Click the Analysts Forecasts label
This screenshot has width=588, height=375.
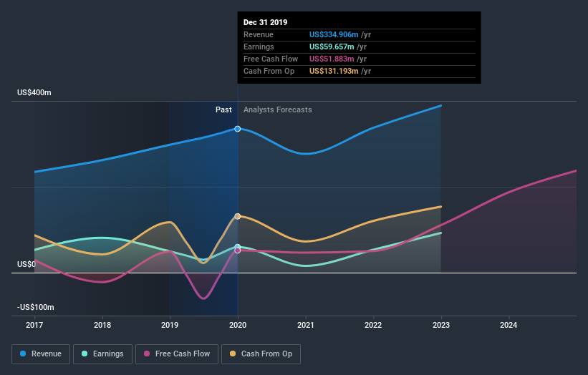(277, 109)
